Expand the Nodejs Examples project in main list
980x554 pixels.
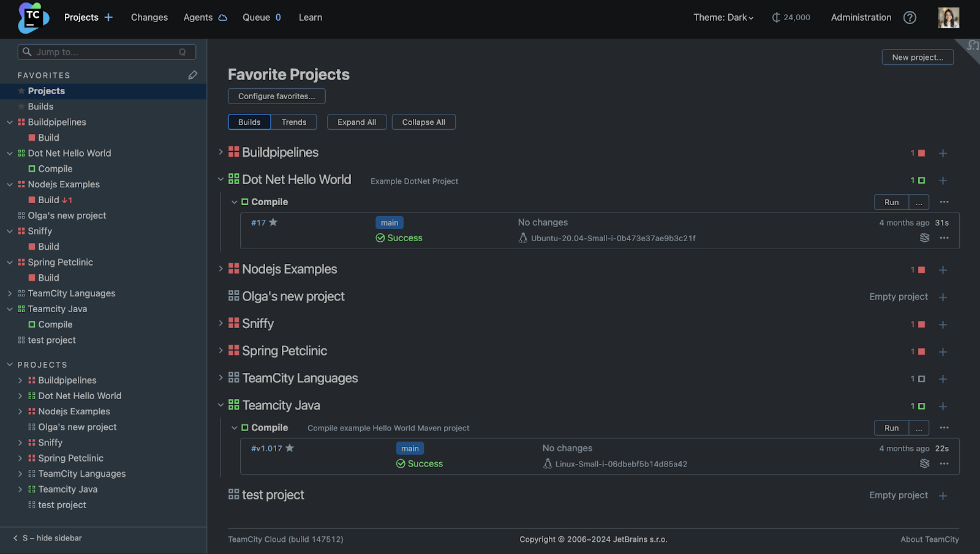coord(221,269)
